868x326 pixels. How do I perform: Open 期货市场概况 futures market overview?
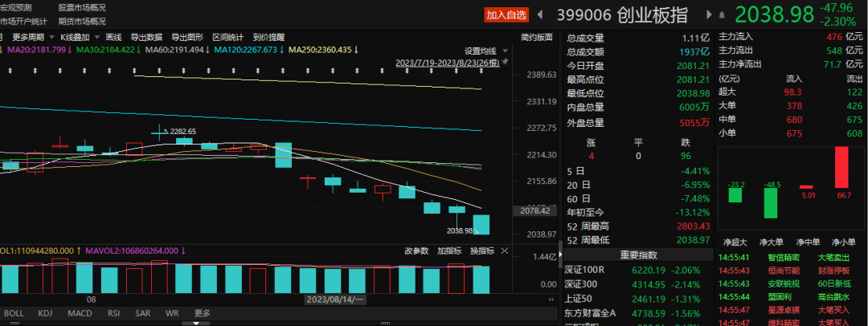tap(82, 22)
